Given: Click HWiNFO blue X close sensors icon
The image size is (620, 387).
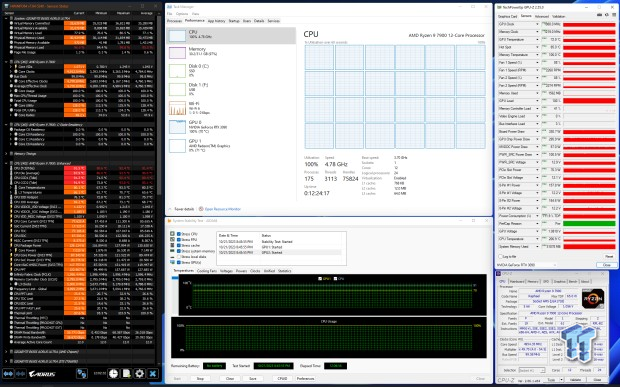Looking at the screenshot, I should pos(153,374).
